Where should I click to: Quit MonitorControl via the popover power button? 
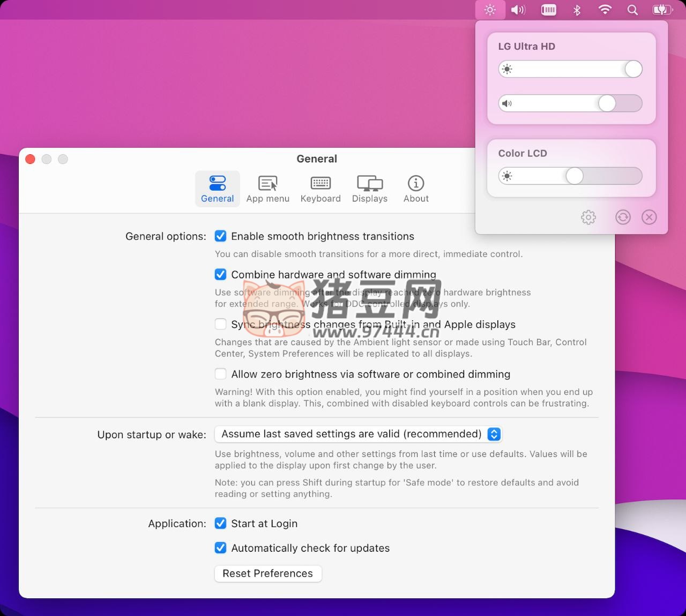649,217
